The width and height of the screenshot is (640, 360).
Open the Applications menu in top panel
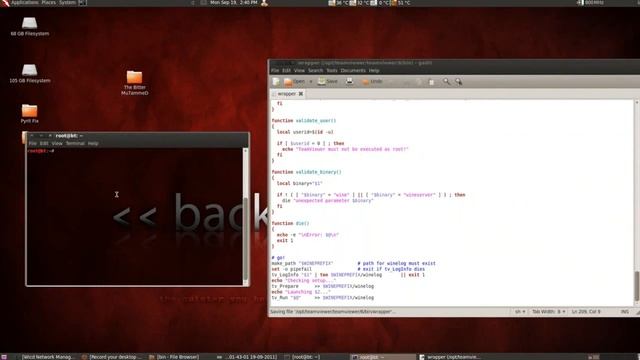(24, 2)
